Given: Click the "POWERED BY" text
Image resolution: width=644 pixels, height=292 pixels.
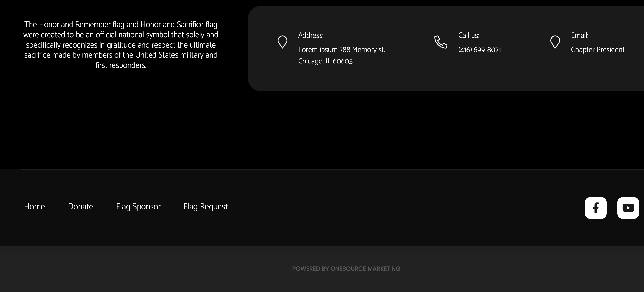Looking at the screenshot, I should (310, 269).
